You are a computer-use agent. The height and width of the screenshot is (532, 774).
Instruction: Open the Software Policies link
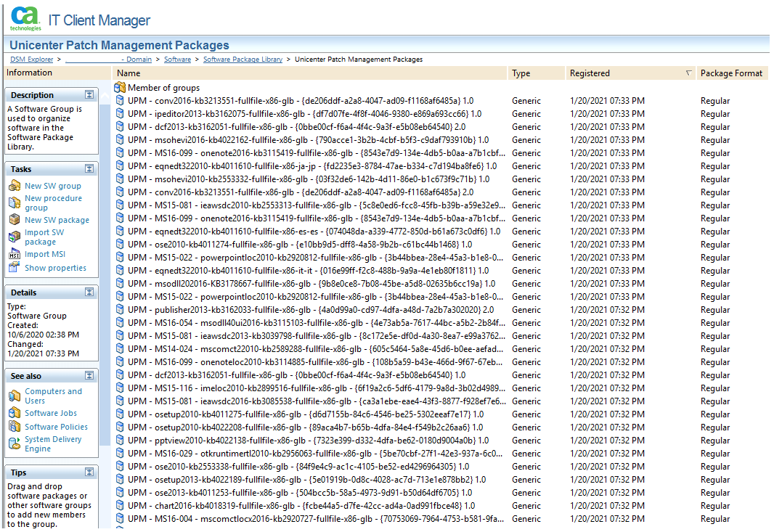click(57, 427)
